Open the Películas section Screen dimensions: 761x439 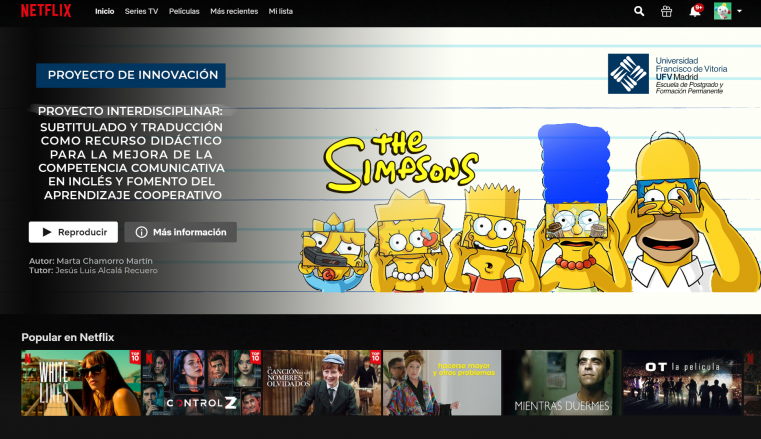184,11
